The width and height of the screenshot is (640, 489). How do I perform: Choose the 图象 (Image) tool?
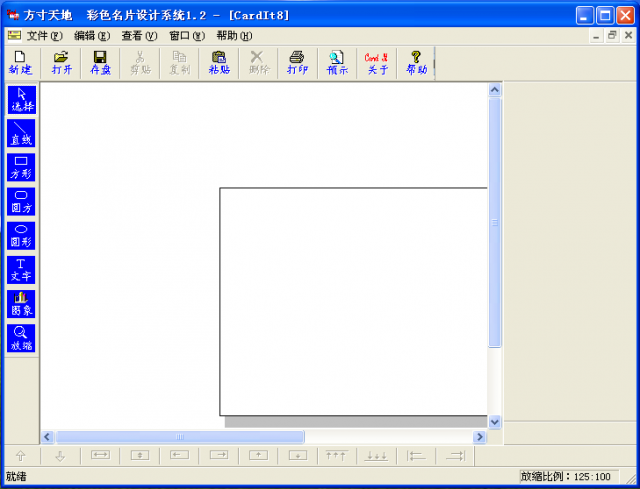[x=21, y=303]
